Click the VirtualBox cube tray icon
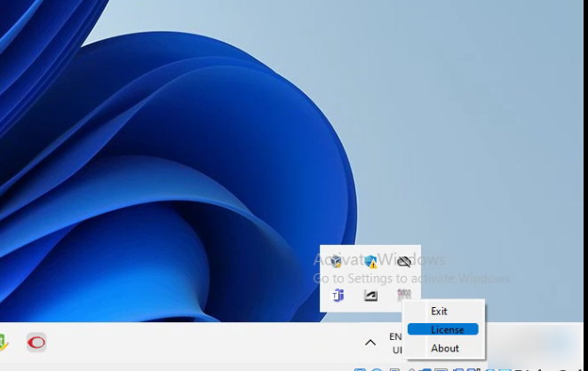 pos(336,261)
